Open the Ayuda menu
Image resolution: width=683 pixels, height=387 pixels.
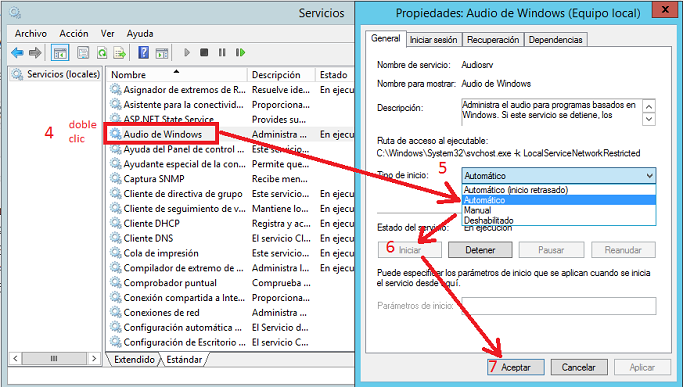pyautogui.click(x=140, y=34)
